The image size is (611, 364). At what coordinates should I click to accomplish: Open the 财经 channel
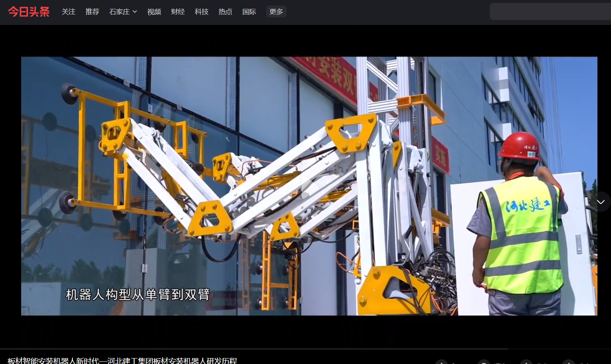click(x=178, y=12)
